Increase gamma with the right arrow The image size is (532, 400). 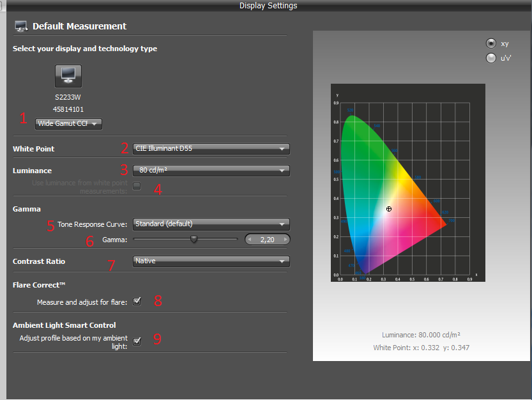coord(285,240)
